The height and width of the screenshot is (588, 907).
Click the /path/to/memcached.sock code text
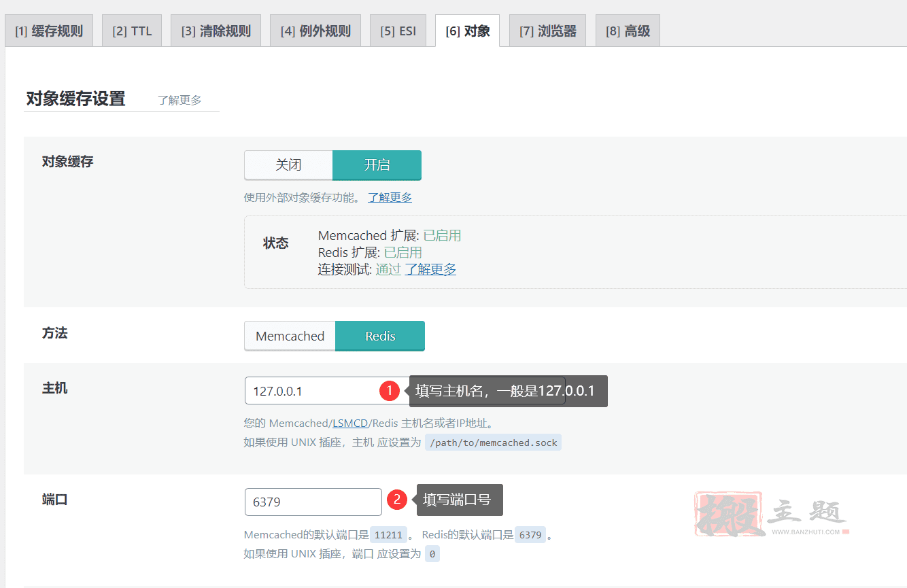[x=493, y=443]
